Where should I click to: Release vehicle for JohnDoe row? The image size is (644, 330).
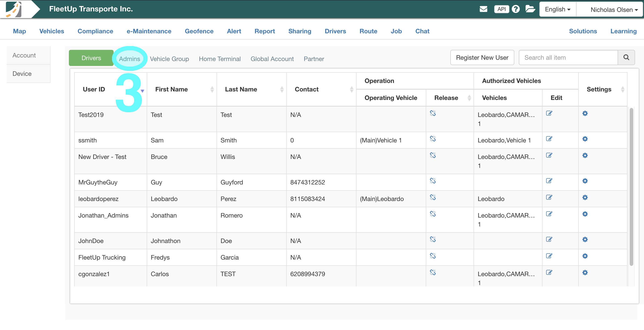tap(433, 239)
